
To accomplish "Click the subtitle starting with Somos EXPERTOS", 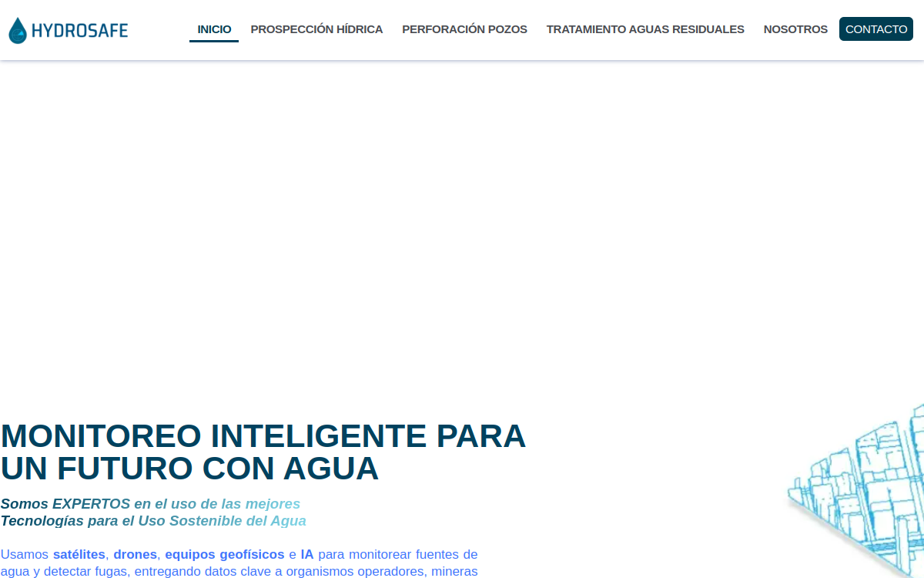I will click(153, 512).
